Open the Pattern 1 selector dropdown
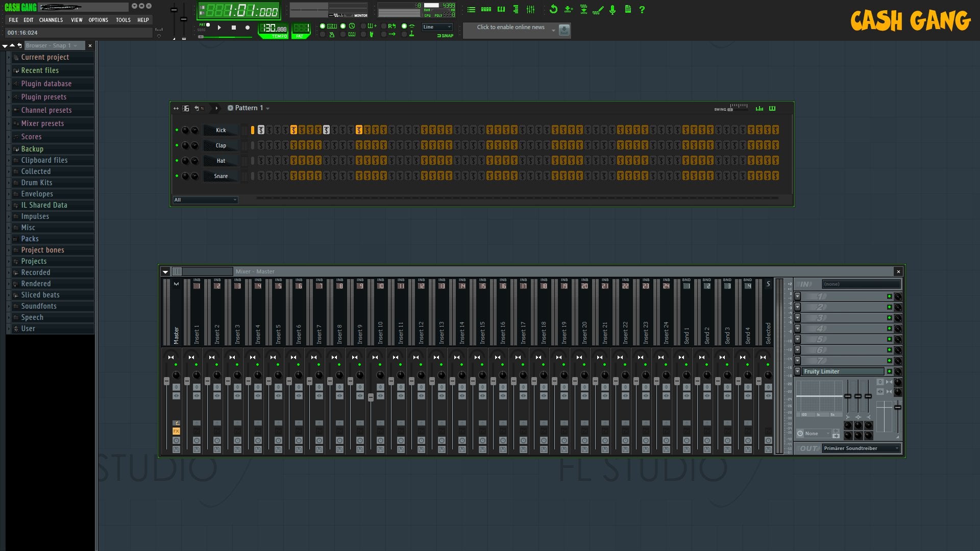The width and height of the screenshot is (980, 551). pos(249,108)
